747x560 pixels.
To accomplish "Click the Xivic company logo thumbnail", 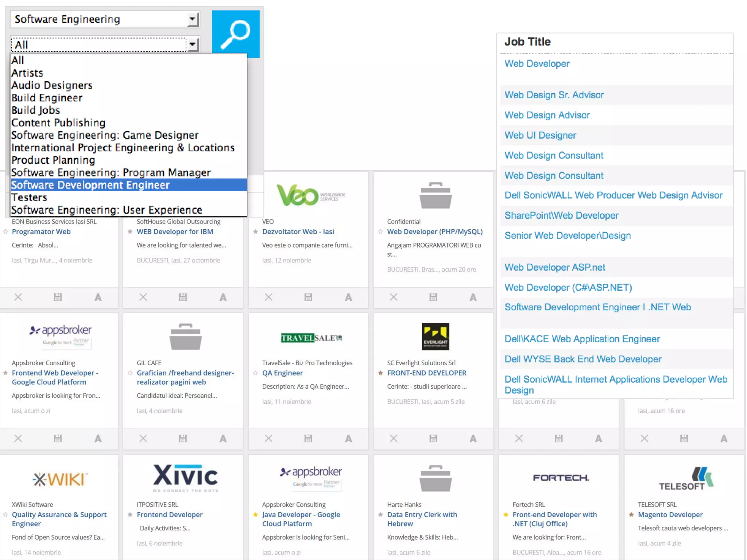I will coord(185,478).
